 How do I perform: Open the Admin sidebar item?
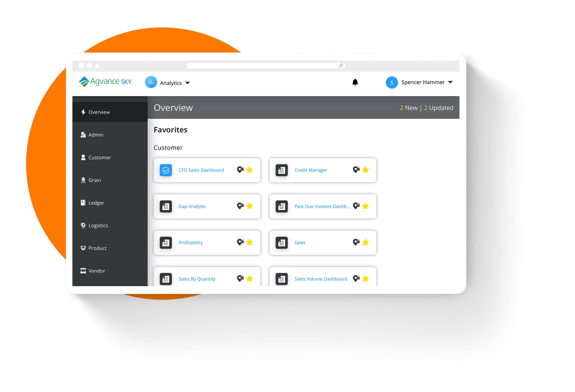tap(110, 135)
